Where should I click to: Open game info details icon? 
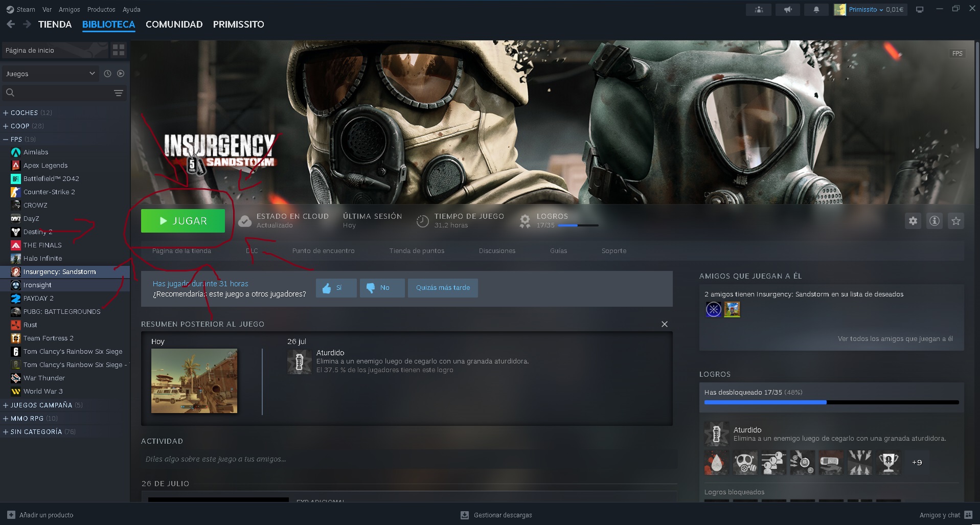[935, 221]
